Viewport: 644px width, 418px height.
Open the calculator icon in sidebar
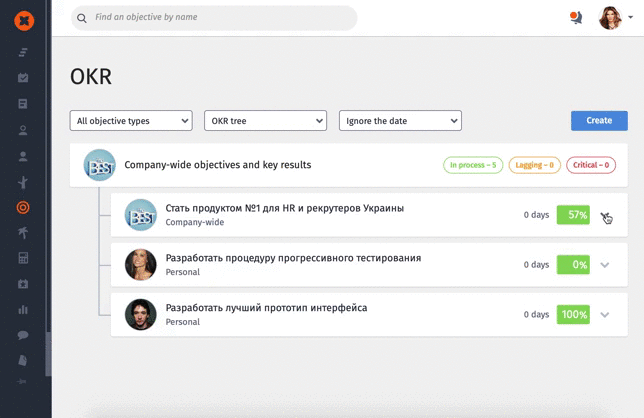tap(23, 258)
